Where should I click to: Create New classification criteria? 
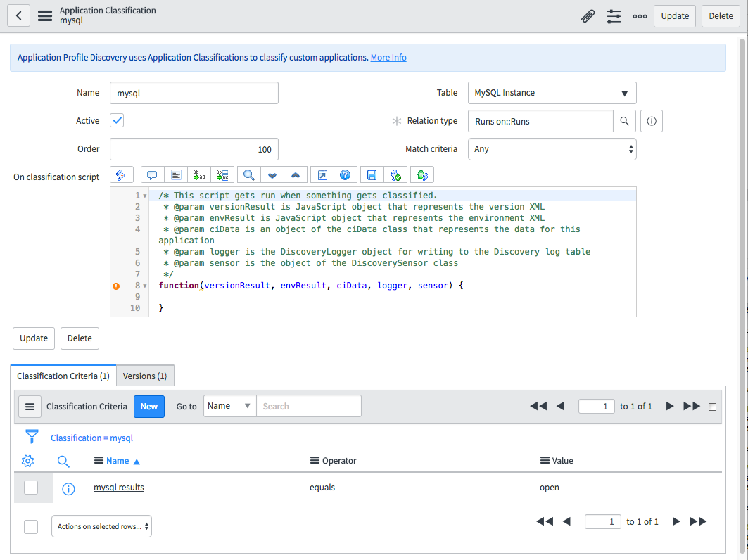[149, 407]
